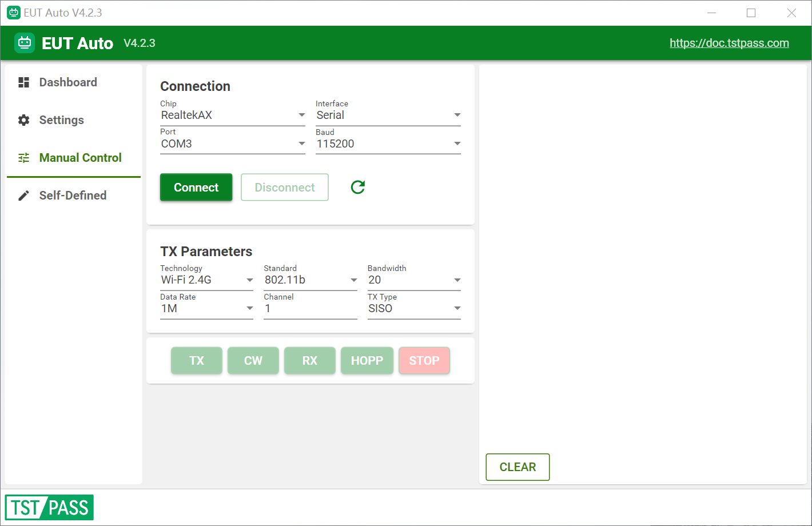Open the Baud rate dropdown showing 115200

click(x=388, y=144)
